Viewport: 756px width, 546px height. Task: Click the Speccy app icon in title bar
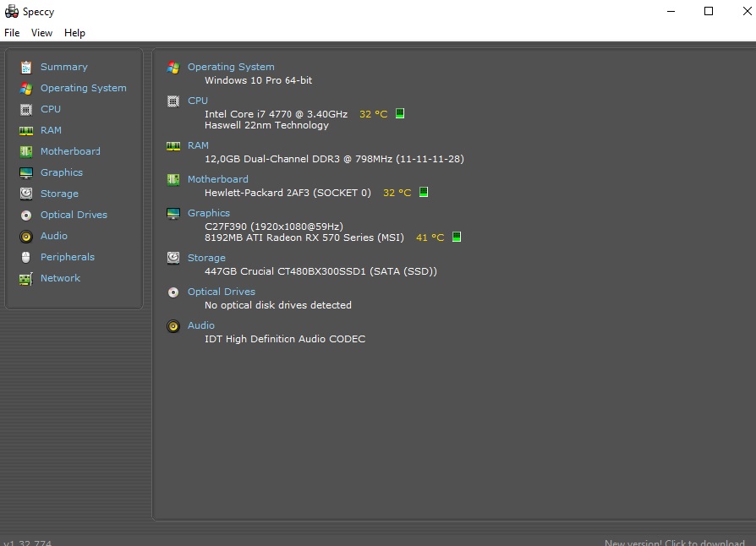point(12,11)
